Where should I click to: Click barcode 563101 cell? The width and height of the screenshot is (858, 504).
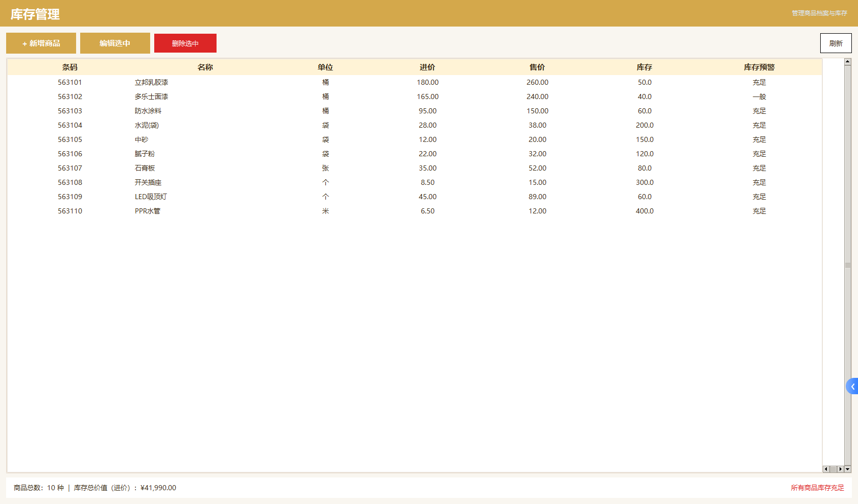tap(70, 82)
